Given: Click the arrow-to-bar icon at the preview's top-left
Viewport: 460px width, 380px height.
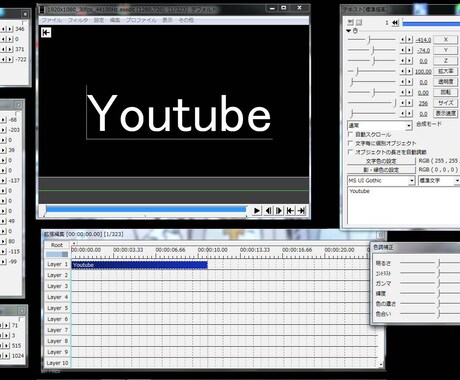Looking at the screenshot, I should point(46,32).
